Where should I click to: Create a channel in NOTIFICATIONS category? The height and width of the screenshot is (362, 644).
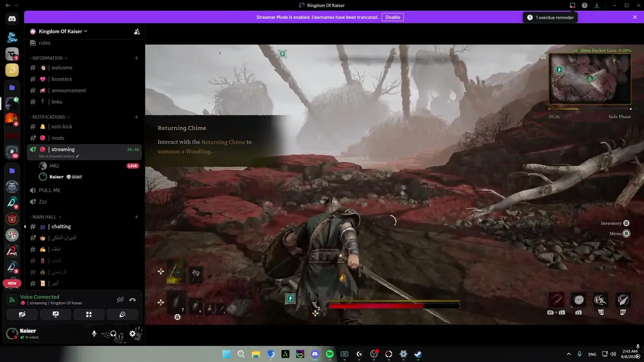click(x=136, y=117)
